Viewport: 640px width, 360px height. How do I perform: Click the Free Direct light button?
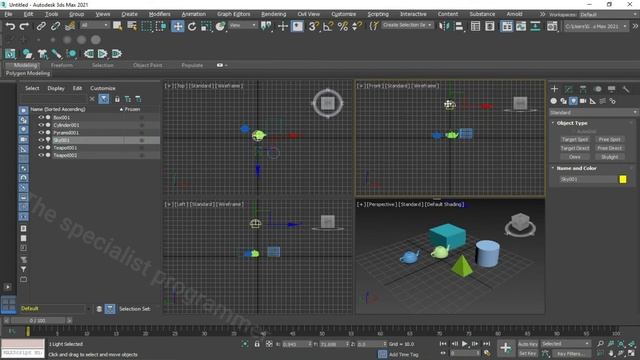click(609, 148)
